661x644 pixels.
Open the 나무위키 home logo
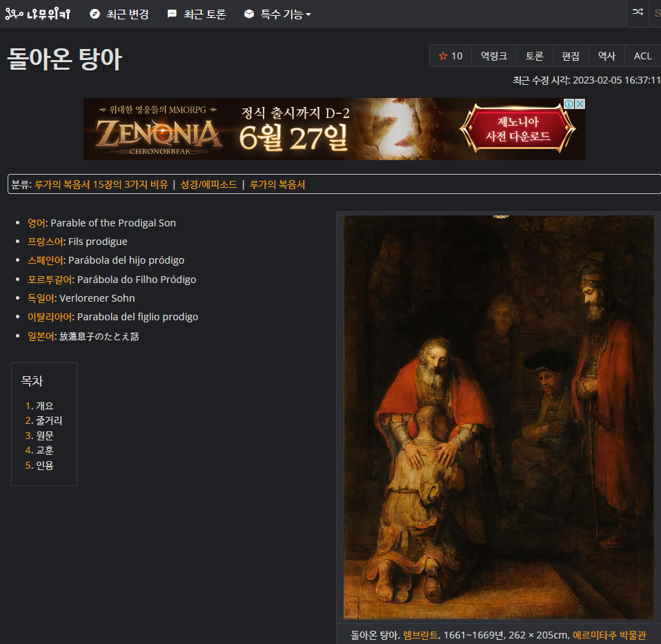pos(37,14)
